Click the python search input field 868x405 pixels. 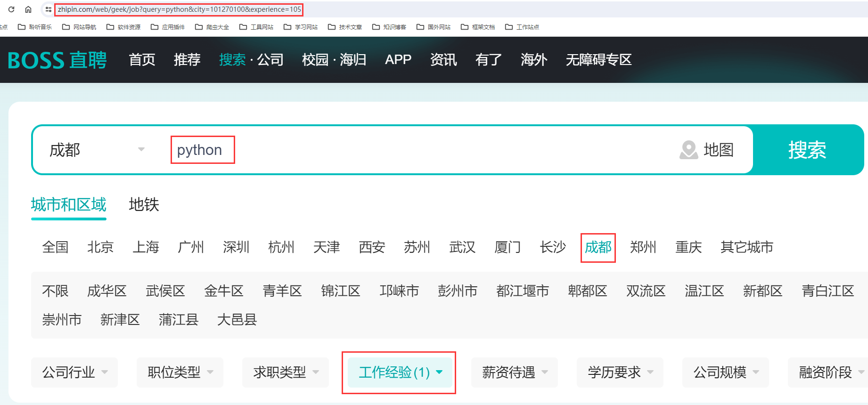point(377,150)
